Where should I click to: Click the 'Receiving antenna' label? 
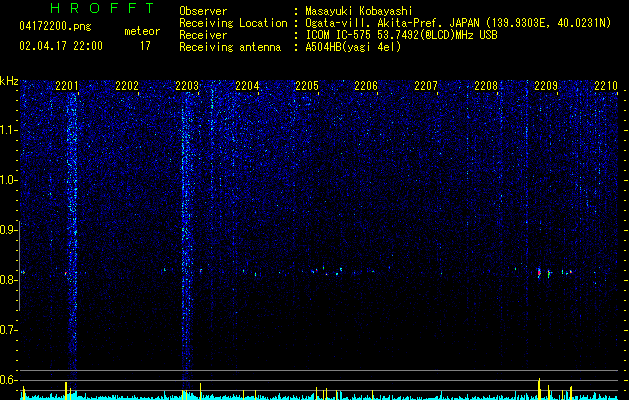click(230, 47)
